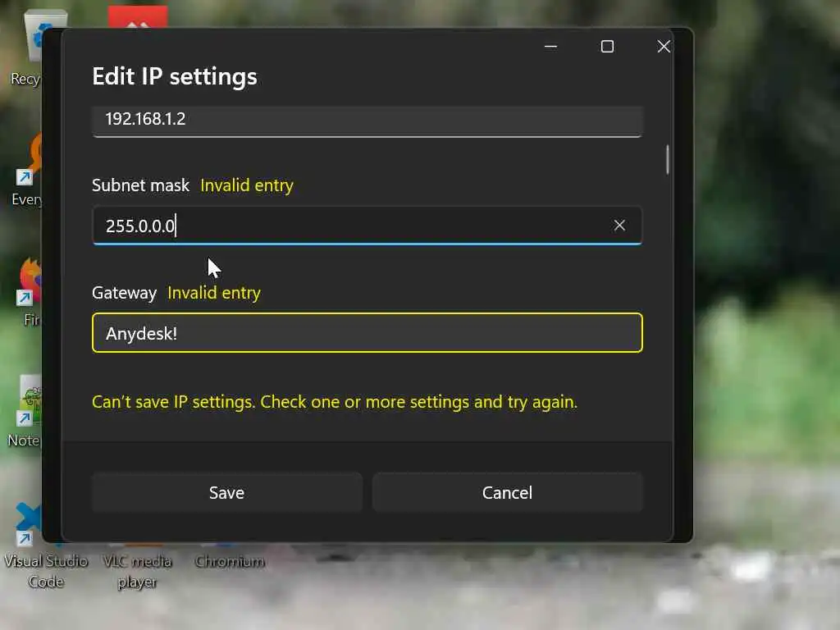Click the Can't save IP settings message
The height and width of the screenshot is (630, 840).
(335, 402)
